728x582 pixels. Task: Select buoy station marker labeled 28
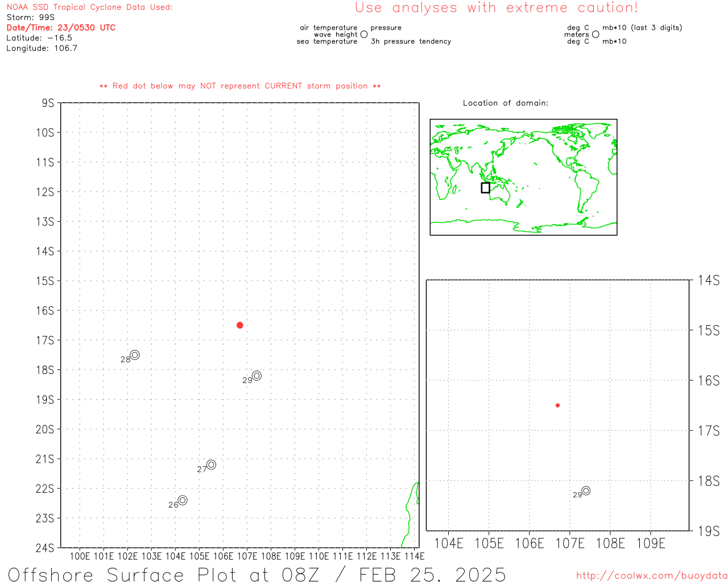pyautogui.click(x=135, y=355)
